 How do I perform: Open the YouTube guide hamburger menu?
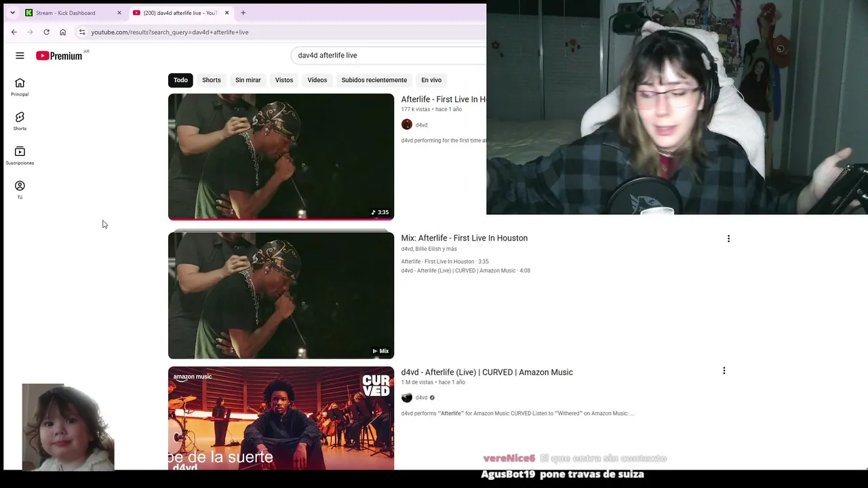20,56
